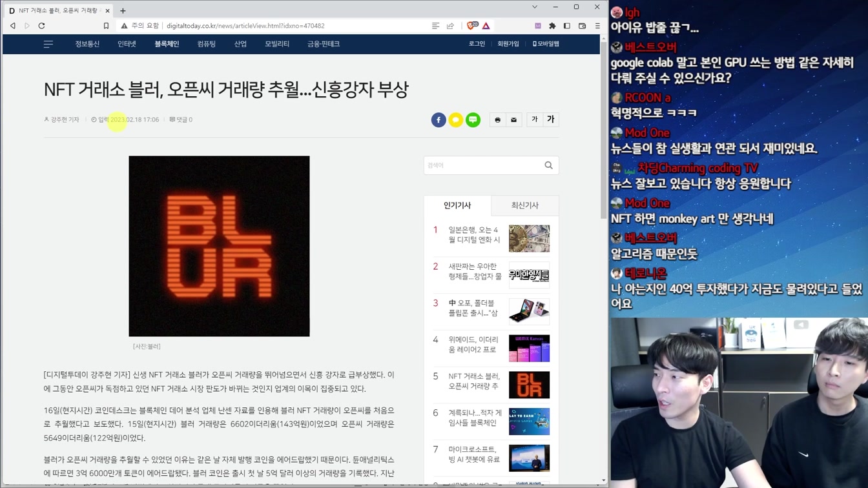
Task: Click the 강주현 기자 reporter link
Action: [x=61, y=119]
